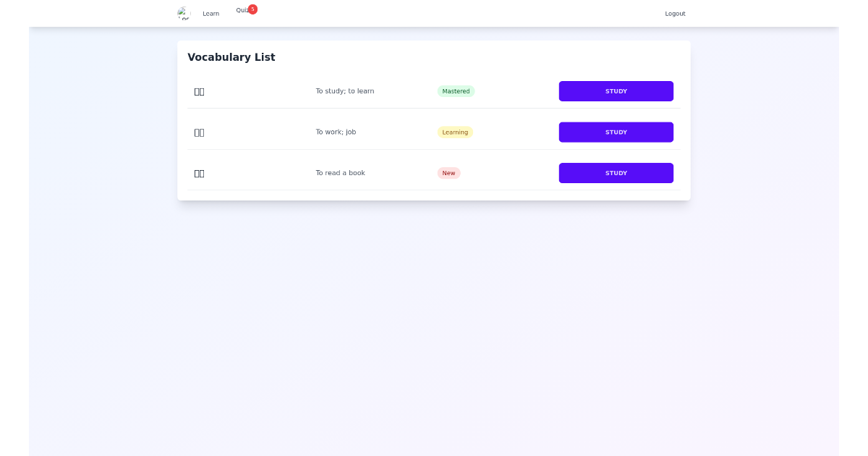Viewport: 868px width, 456px height.
Task: Select the New status badge
Action: coord(448,173)
